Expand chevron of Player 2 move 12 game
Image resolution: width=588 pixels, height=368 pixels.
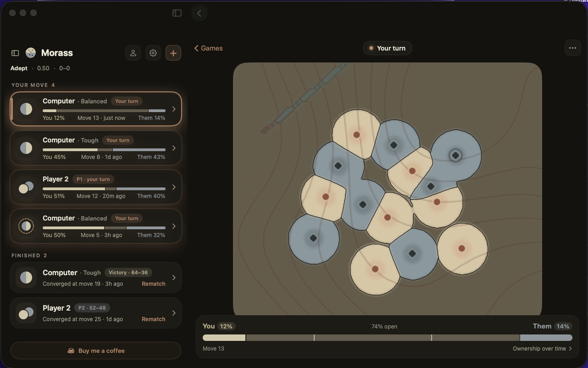(174, 187)
